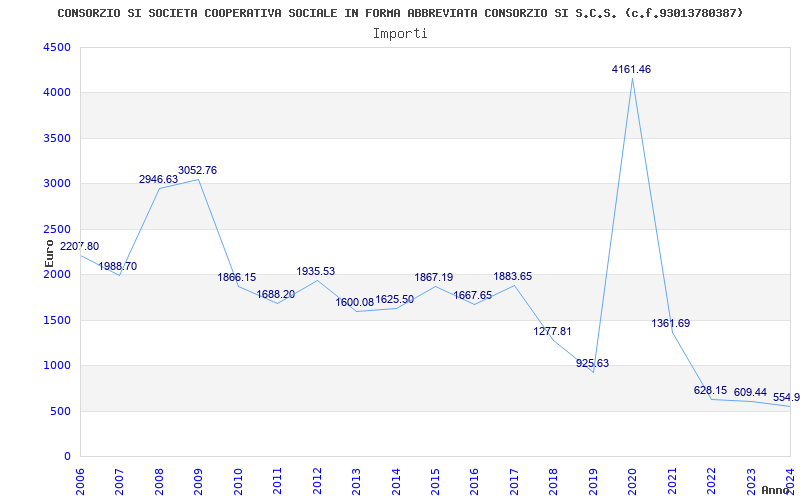The image size is (800, 500).
Task: Select the 1688.20 data label
Action: coord(276,294)
